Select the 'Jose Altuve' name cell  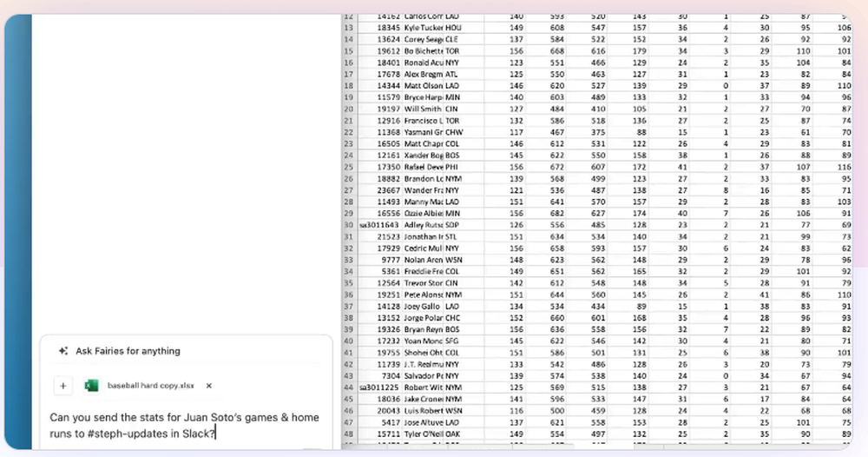tap(424, 422)
